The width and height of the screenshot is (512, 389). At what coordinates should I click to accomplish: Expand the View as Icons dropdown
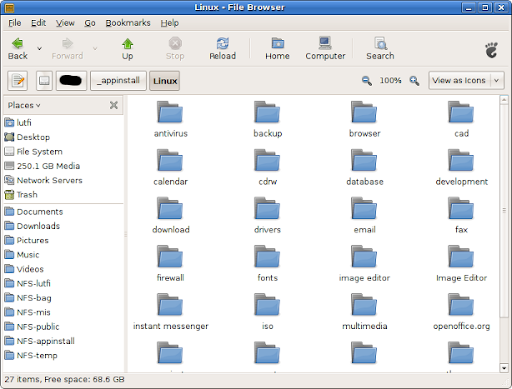496,80
